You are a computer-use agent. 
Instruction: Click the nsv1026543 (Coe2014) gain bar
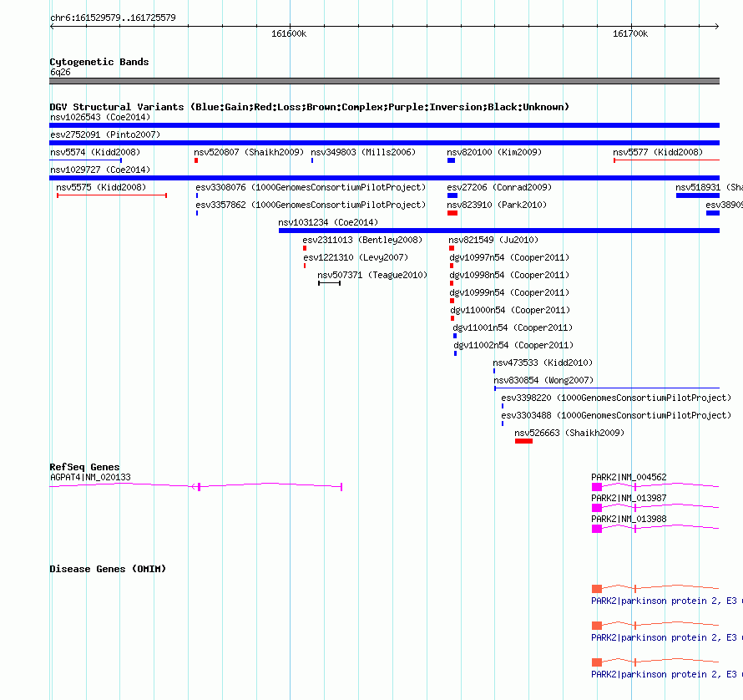[x=384, y=125]
